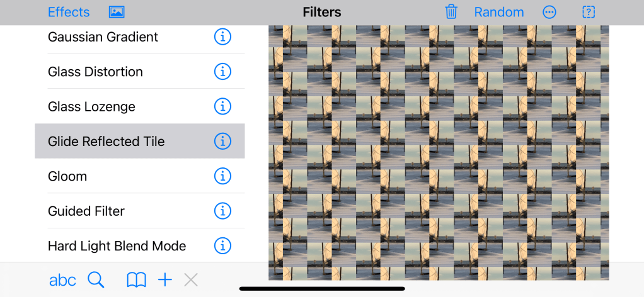Open info for Hard Light Blend Mode
Image resolution: width=644 pixels, height=297 pixels.
point(222,245)
